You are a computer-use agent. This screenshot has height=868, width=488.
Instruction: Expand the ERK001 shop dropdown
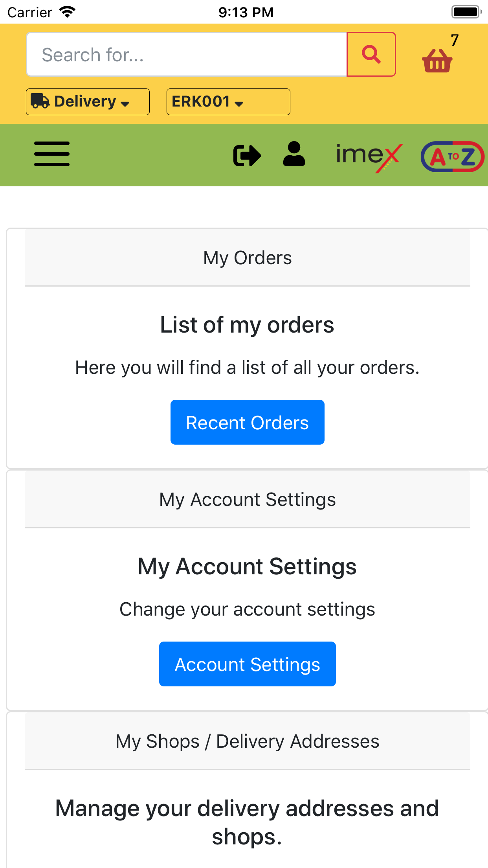(228, 102)
